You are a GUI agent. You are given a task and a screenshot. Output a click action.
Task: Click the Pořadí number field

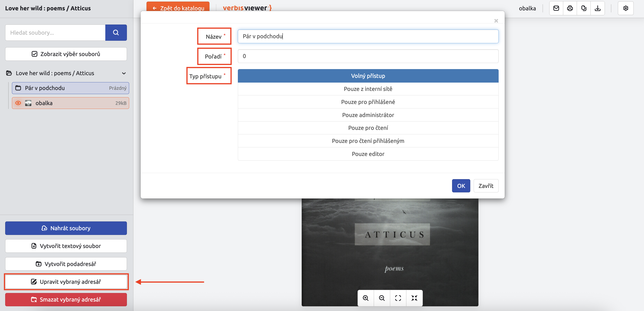point(368,56)
